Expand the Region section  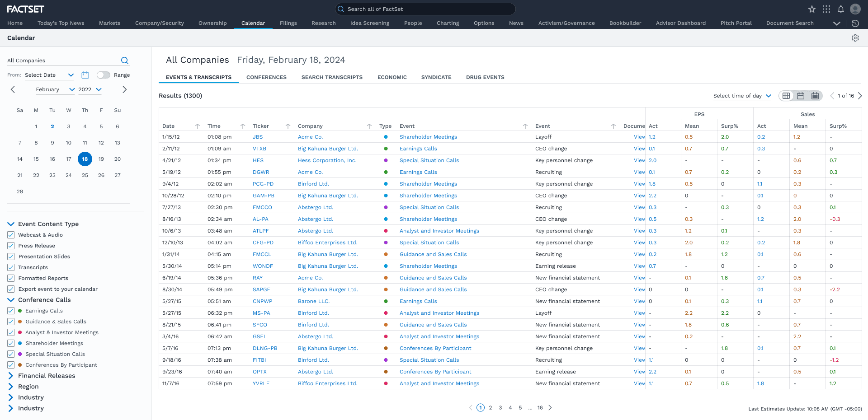tap(11, 387)
